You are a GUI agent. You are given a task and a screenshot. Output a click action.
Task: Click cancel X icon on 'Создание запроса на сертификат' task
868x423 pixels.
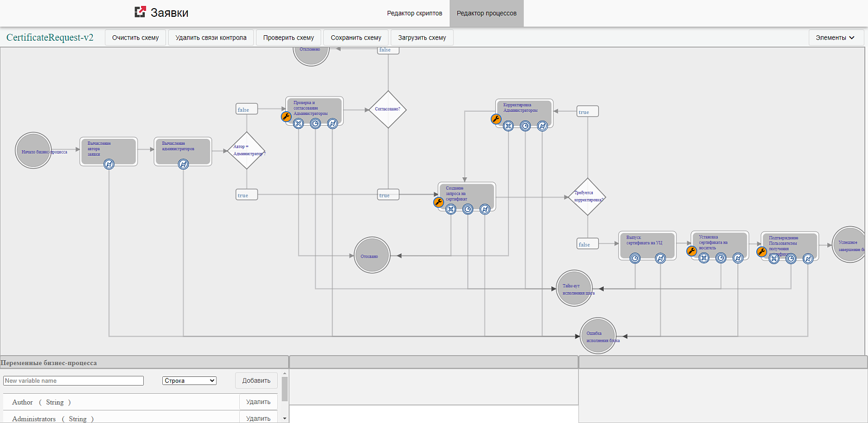click(451, 209)
